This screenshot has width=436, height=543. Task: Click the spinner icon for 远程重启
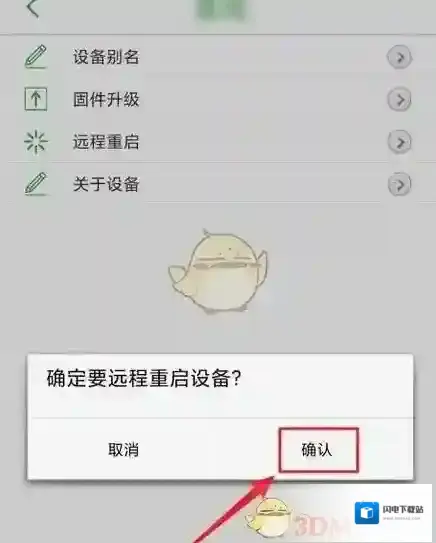click(36, 142)
